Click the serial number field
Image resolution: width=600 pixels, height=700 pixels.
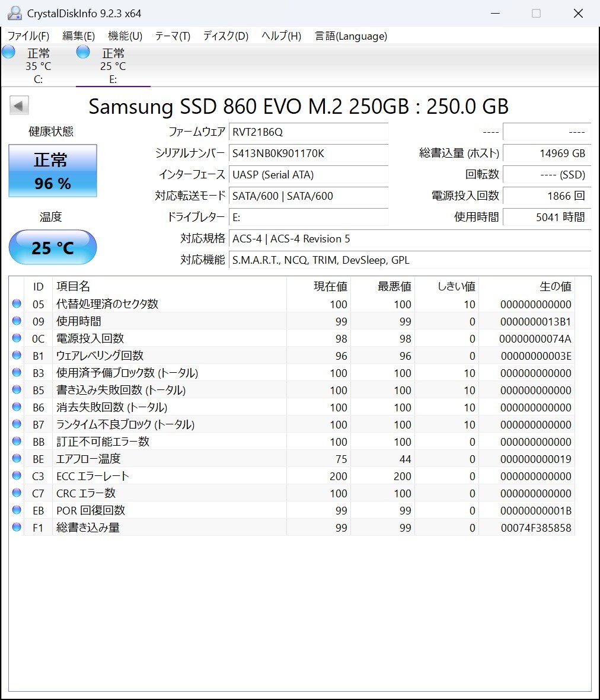pos(308,154)
